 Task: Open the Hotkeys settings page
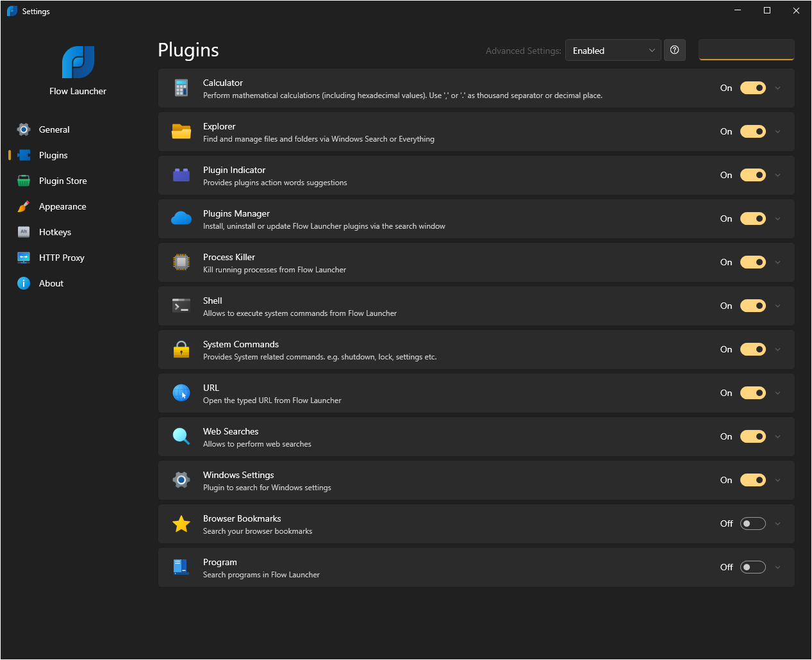click(78, 232)
